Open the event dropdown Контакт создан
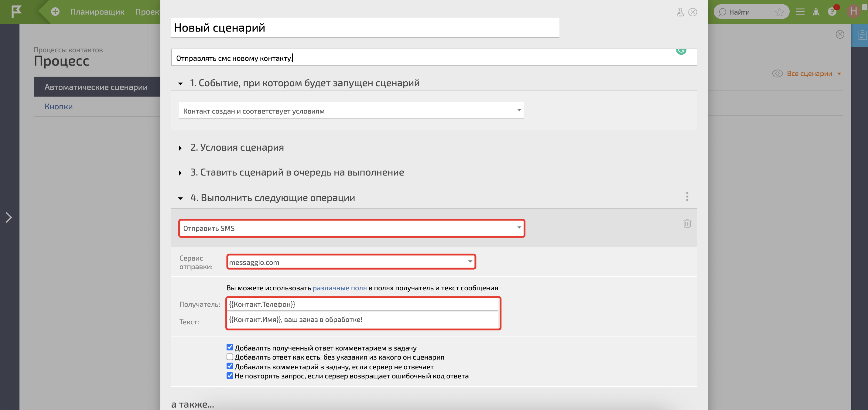The height and width of the screenshot is (410, 868). pos(351,111)
